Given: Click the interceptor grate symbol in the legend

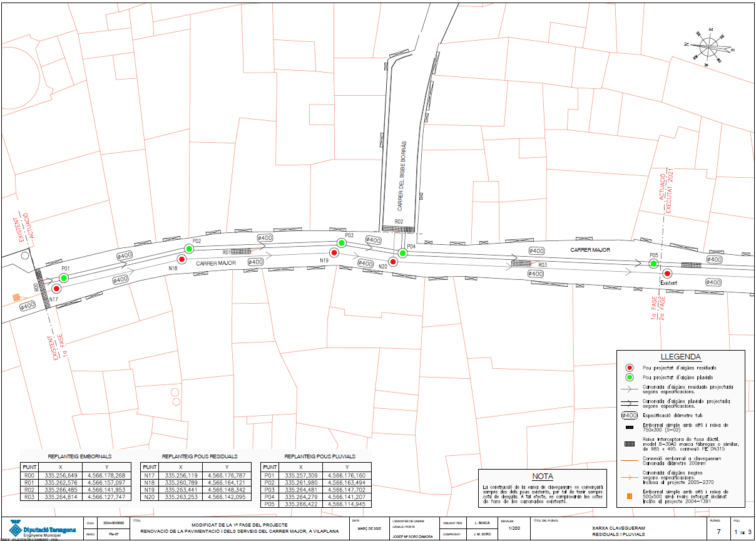Looking at the screenshot, I should [x=629, y=443].
